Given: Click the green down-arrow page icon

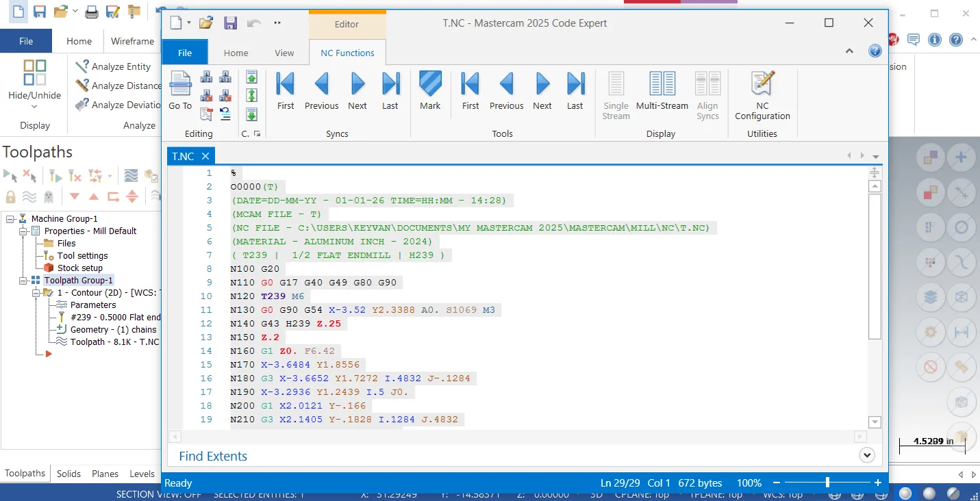Looking at the screenshot, I should point(251,114).
